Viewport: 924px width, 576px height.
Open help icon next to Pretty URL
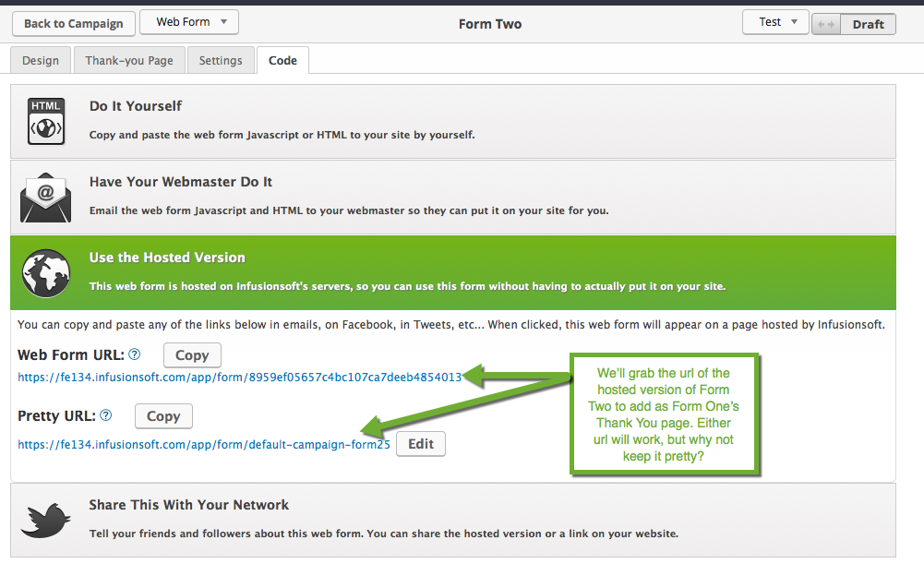click(x=106, y=415)
